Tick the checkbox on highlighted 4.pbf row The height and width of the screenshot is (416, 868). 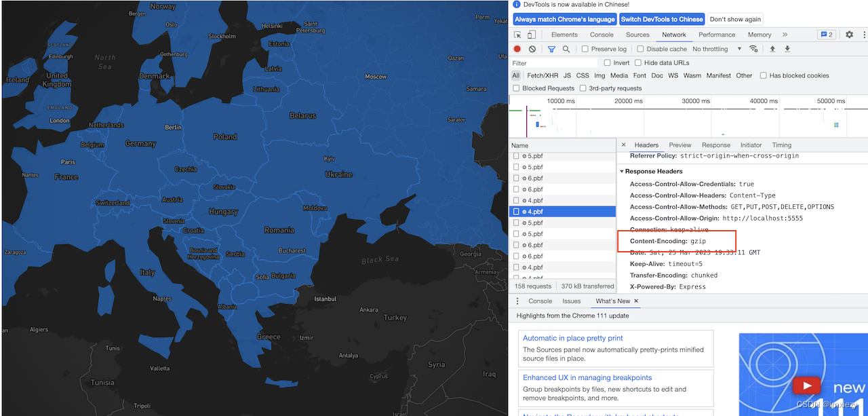coord(517,212)
